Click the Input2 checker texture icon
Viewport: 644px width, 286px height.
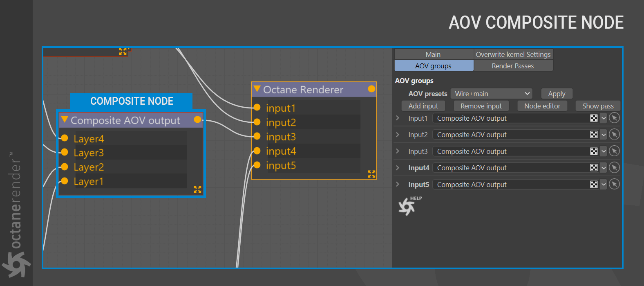tap(594, 135)
